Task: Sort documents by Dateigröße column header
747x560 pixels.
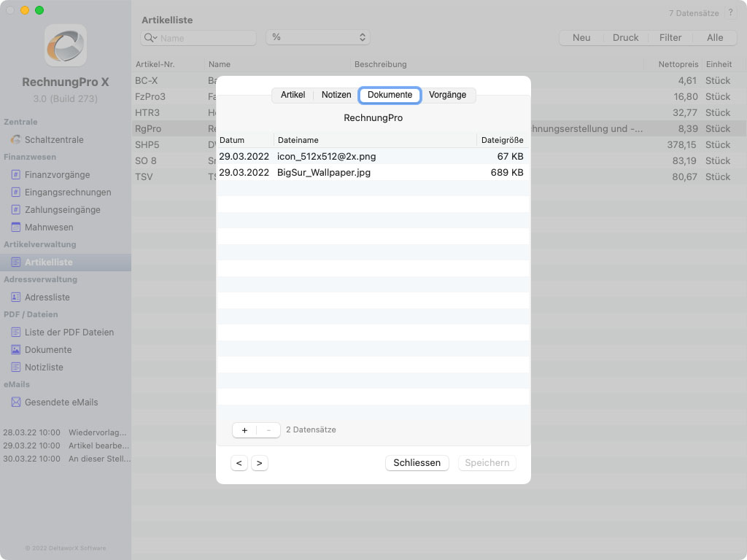Action: tap(501, 140)
